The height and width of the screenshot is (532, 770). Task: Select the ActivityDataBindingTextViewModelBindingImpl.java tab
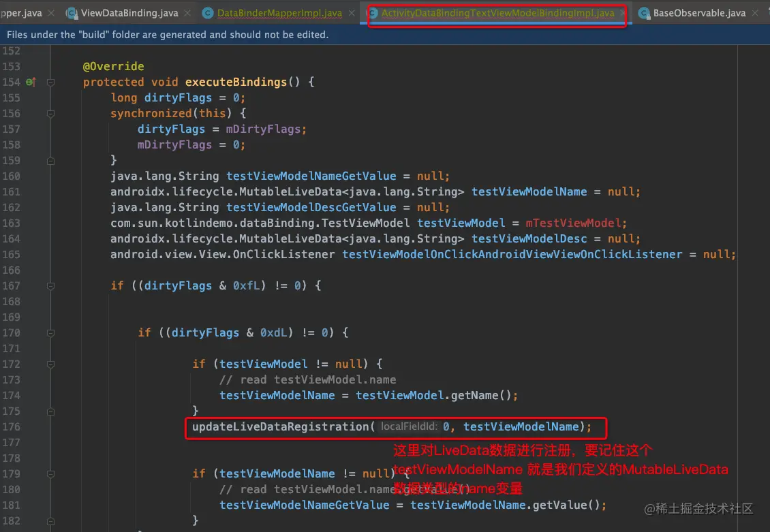click(x=497, y=13)
